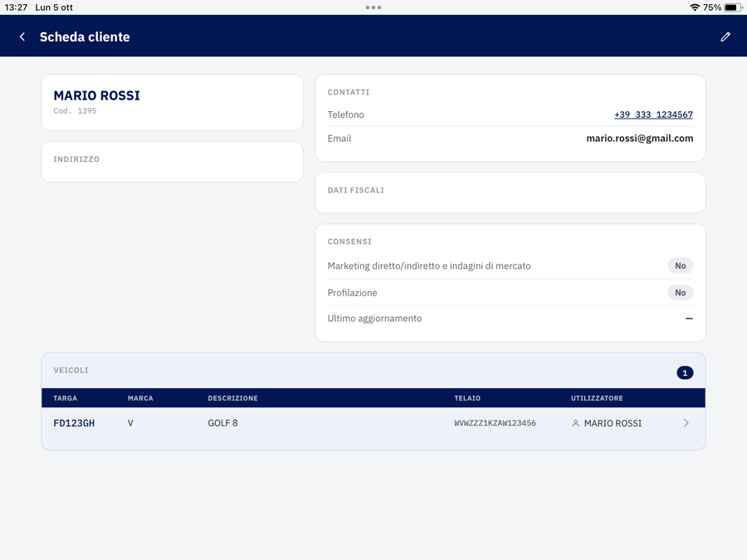Sort by TARGA column header
Image resolution: width=747 pixels, height=560 pixels.
point(66,398)
